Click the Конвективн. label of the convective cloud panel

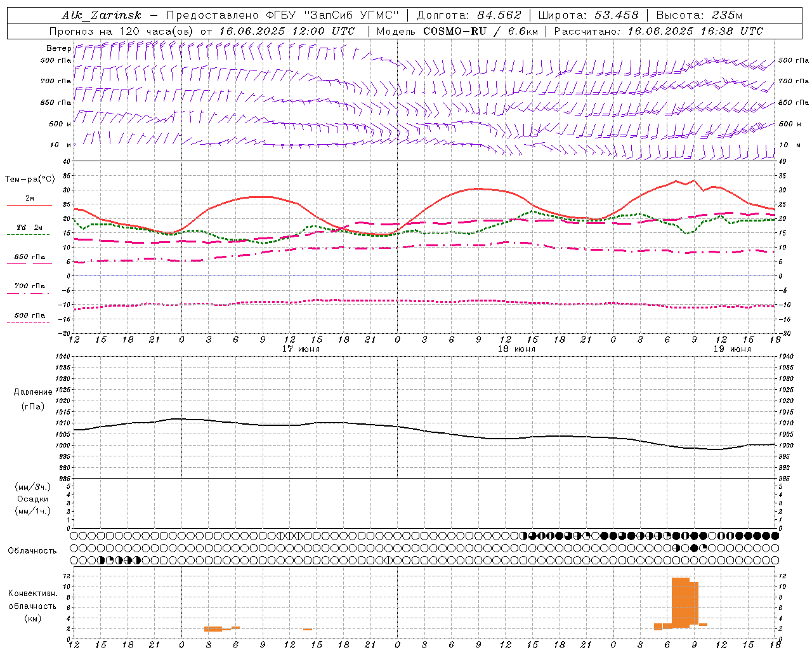33,594
